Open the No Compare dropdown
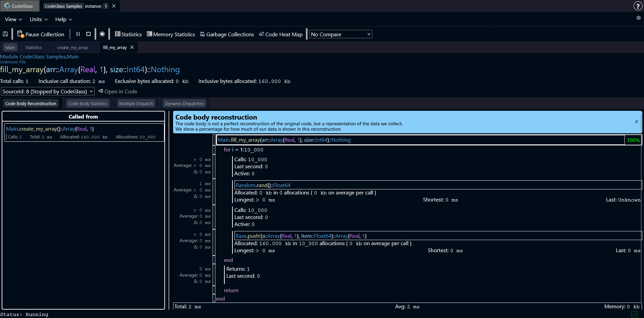The height and width of the screenshot is (318, 644). 340,34
